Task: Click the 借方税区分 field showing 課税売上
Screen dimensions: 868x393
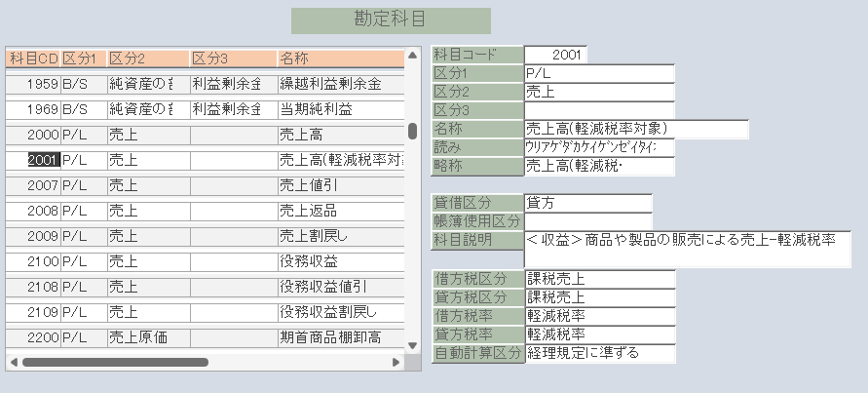Action: point(599,279)
